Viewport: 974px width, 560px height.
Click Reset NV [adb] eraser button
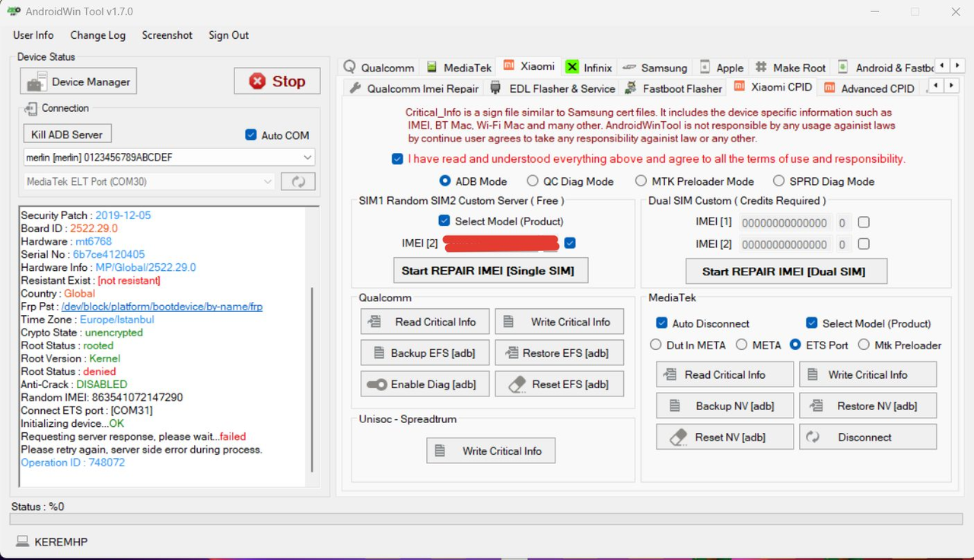[x=724, y=437]
